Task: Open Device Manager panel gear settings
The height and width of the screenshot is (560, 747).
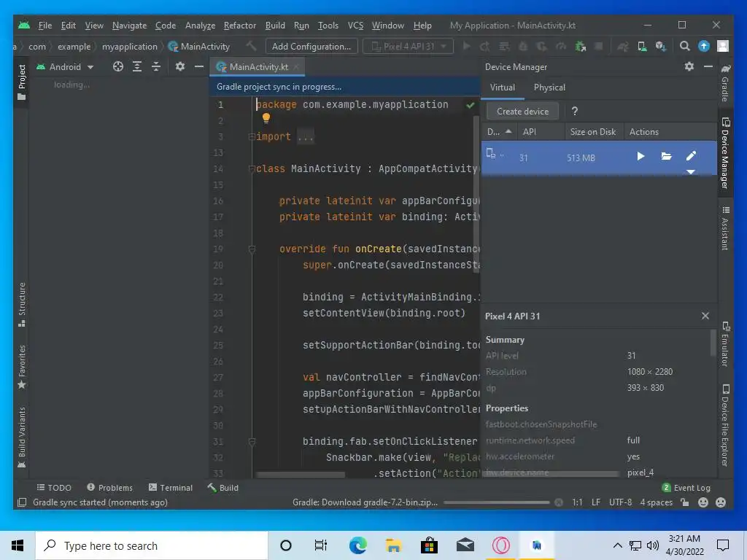Action: point(689,66)
